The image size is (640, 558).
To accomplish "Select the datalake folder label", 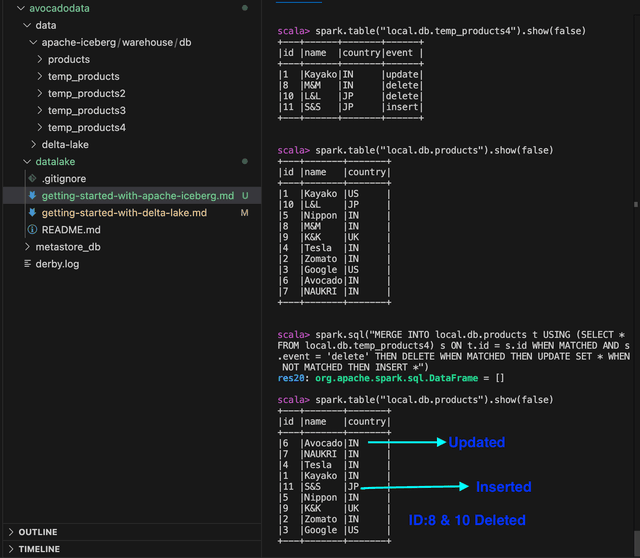I will [55, 162].
